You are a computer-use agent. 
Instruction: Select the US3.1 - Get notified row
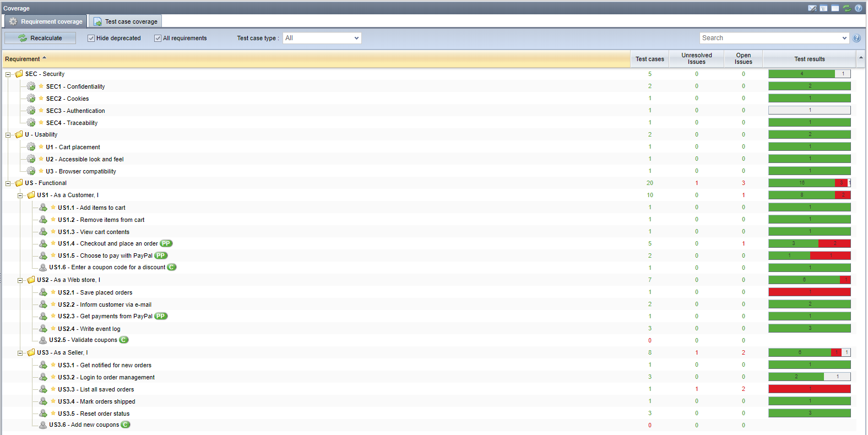point(430,365)
